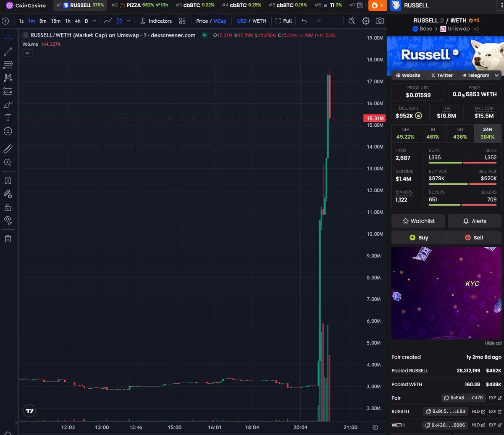Select the text annotation tool
Screen dimensions: 504x435
(8, 118)
